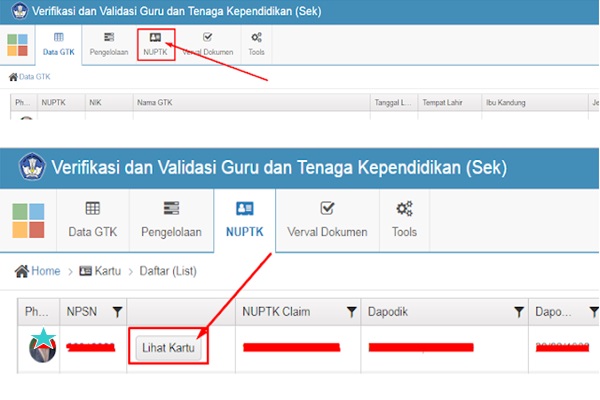Screen dimensions: 600x400
Task: Open the large Data GTK tab with grid icon
Action: click(93, 220)
